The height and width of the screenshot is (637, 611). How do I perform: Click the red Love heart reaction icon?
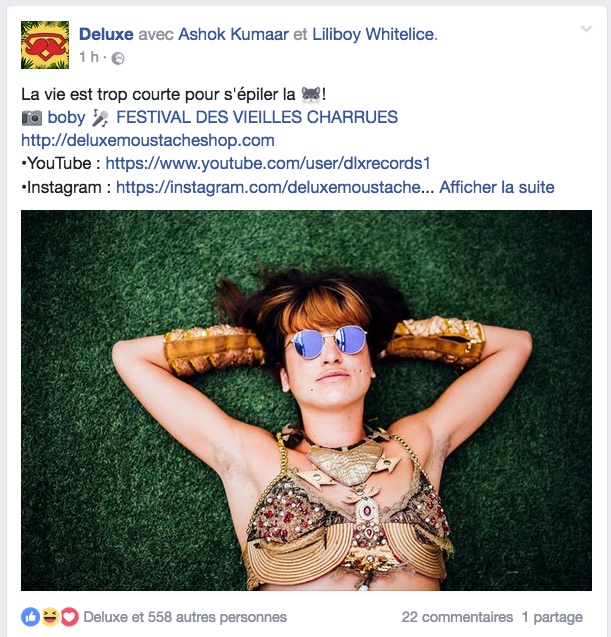click(x=69, y=617)
